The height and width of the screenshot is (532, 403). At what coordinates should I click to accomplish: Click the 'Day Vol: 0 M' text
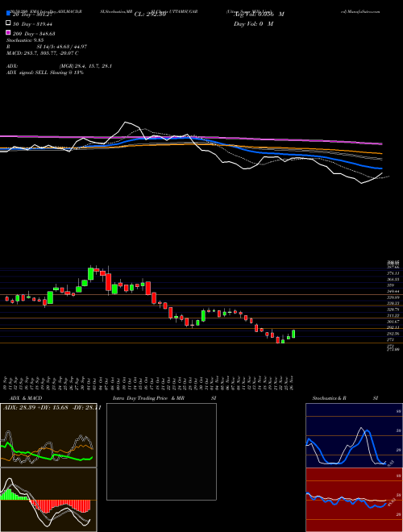(253, 24)
